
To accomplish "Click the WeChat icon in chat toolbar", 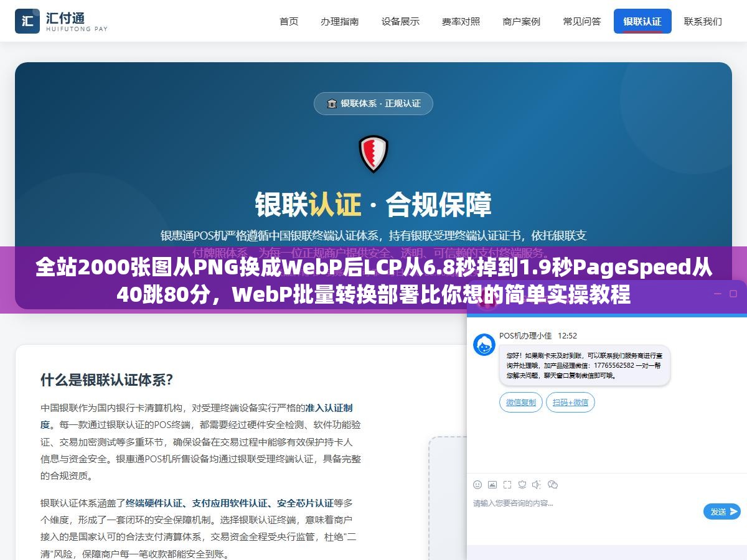I will tap(552, 484).
